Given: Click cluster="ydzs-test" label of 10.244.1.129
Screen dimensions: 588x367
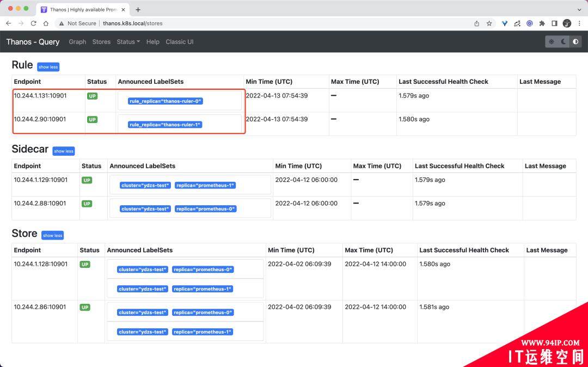Looking at the screenshot, I should [x=145, y=186].
